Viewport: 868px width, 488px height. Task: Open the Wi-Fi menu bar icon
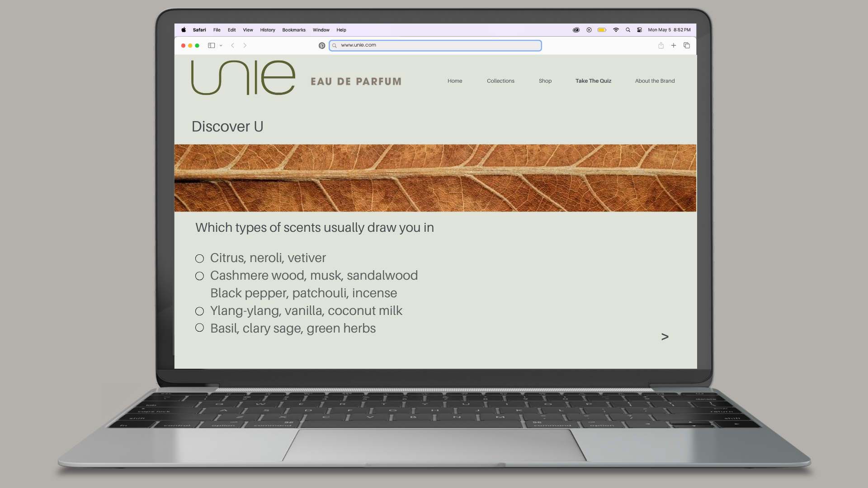point(616,30)
